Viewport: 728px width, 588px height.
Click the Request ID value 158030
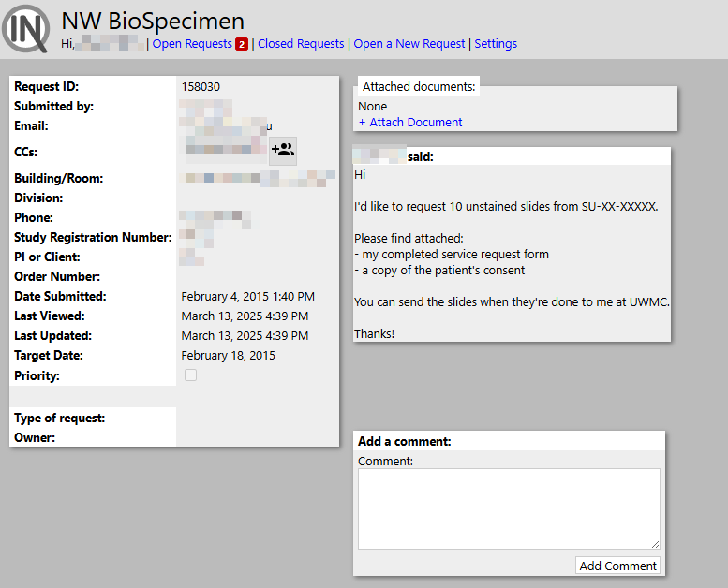click(x=201, y=87)
